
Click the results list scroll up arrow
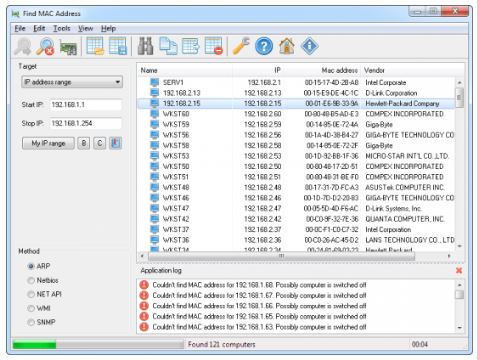point(459,82)
